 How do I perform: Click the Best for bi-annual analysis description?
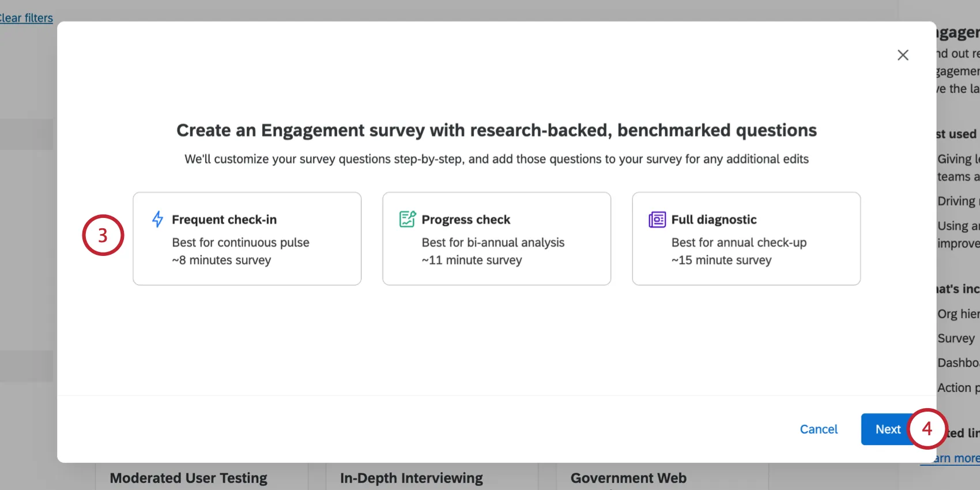click(493, 242)
